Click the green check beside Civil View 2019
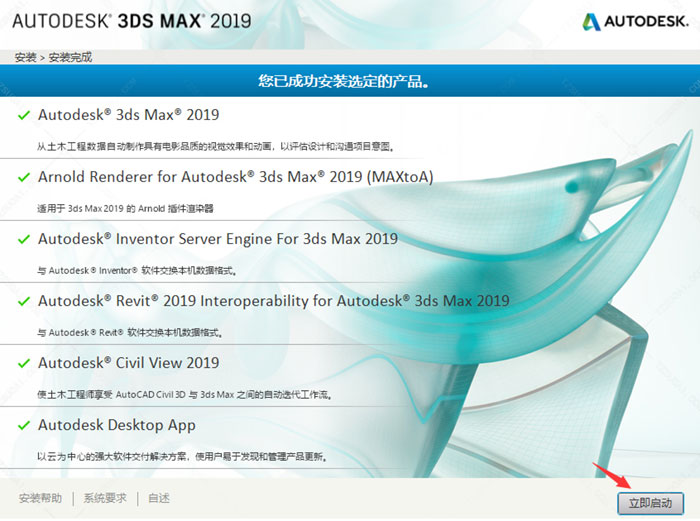 pyautogui.click(x=24, y=363)
